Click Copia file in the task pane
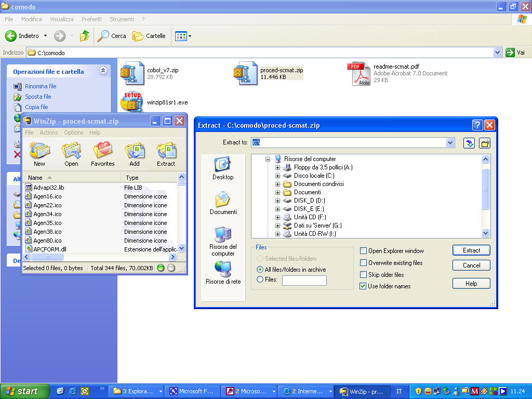 point(36,107)
